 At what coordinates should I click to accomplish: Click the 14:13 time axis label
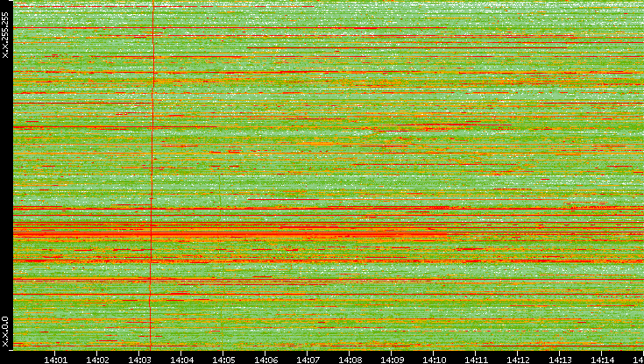click(560, 360)
